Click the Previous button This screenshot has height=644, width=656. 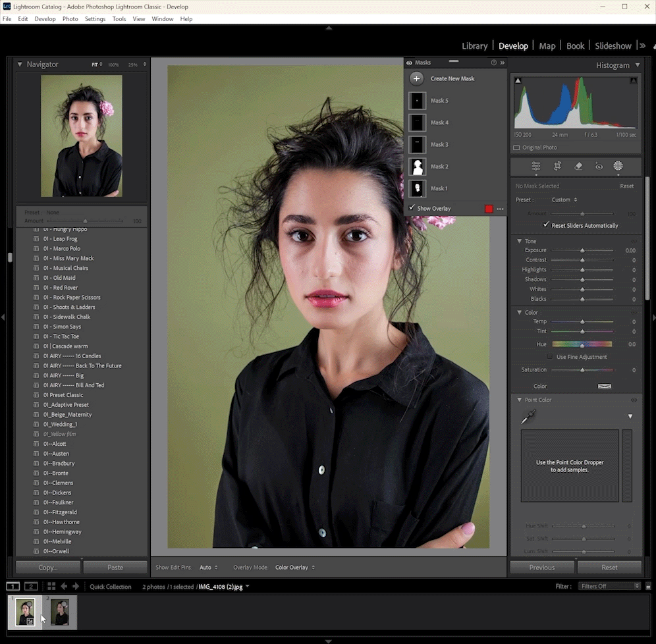(x=542, y=568)
